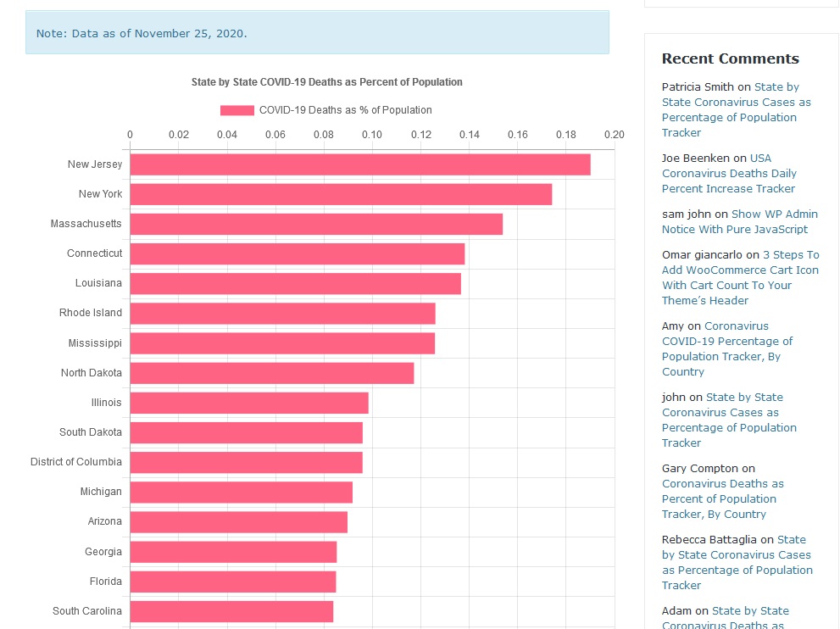Open Adam's 'State by State Coronavirus Deaths' link
Viewport: 840px width, 629px height.
726,618
